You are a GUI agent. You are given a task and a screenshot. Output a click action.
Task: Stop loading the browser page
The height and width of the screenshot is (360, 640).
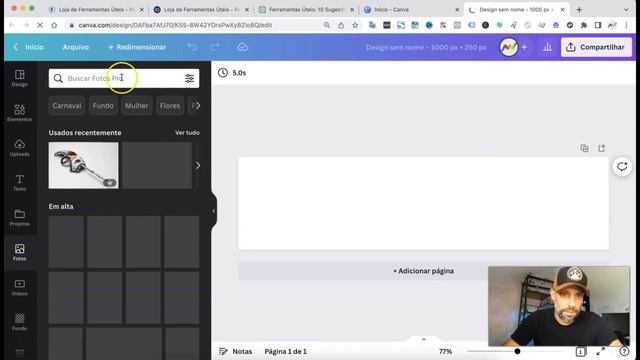(40, 25)
